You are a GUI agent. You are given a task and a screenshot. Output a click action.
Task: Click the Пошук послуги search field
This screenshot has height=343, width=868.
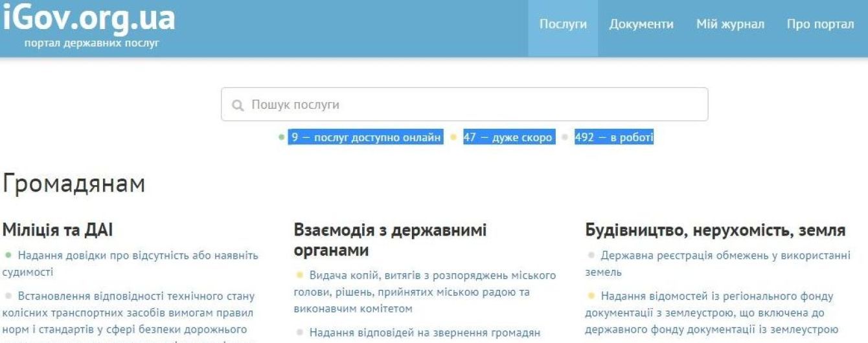pos(464,104)
